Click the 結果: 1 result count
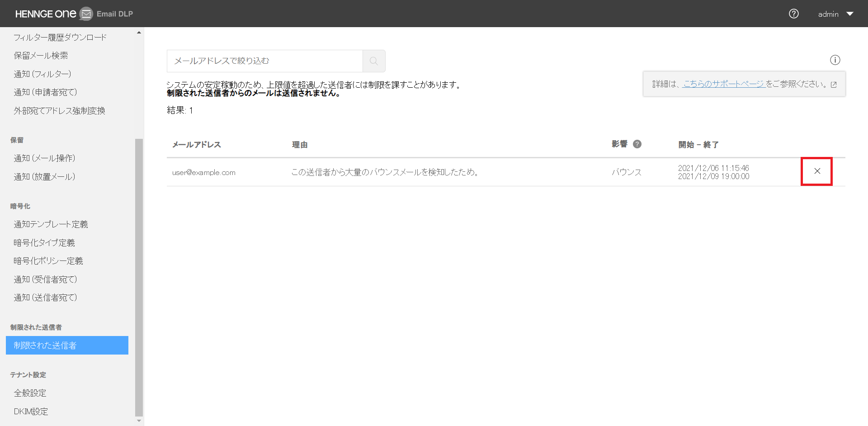Image resolution: width=868 pixels, height=426 pixels. click(180, 110)
